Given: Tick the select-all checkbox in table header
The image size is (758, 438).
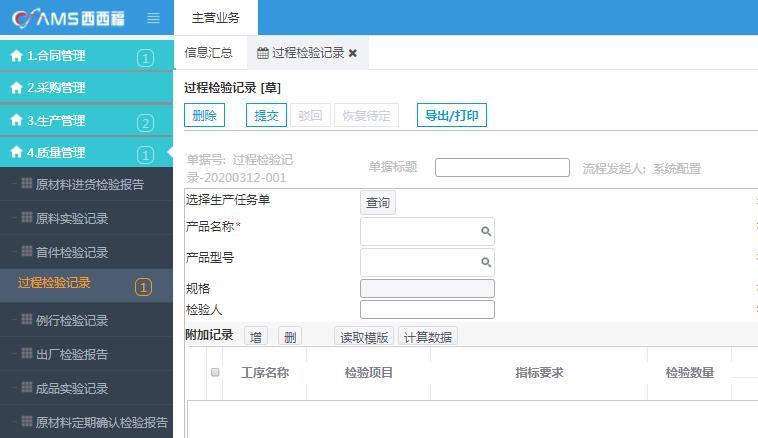Looking at the screenshot, I should pos(215,372).
